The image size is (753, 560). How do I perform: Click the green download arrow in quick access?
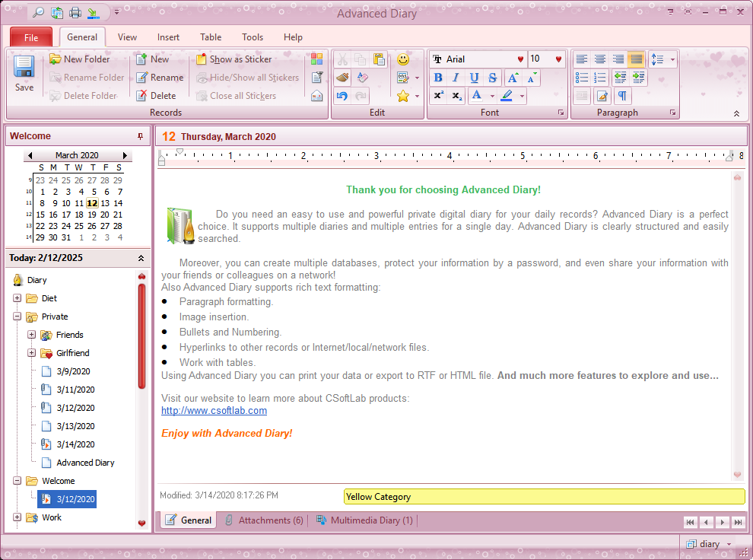(94, 12)
